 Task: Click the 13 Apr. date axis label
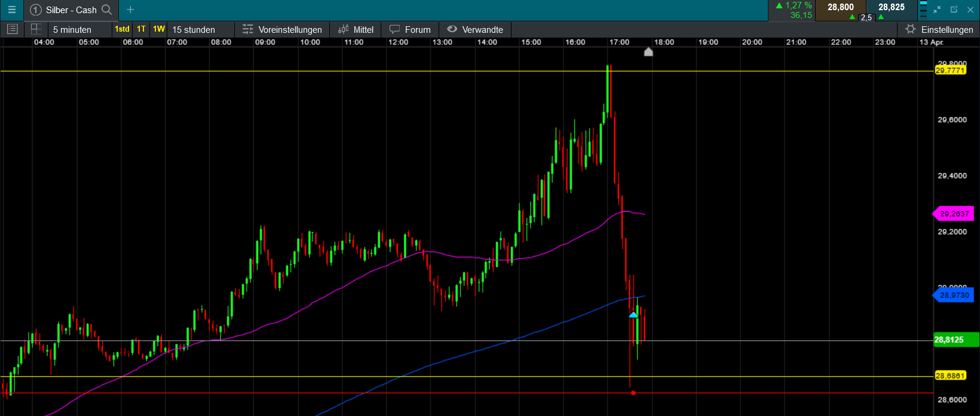click(931, 42)
